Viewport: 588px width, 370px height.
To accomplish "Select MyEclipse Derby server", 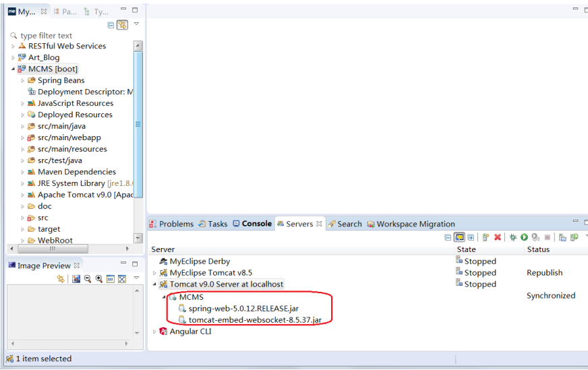I will pyautogui.click(x=195, y=261).
